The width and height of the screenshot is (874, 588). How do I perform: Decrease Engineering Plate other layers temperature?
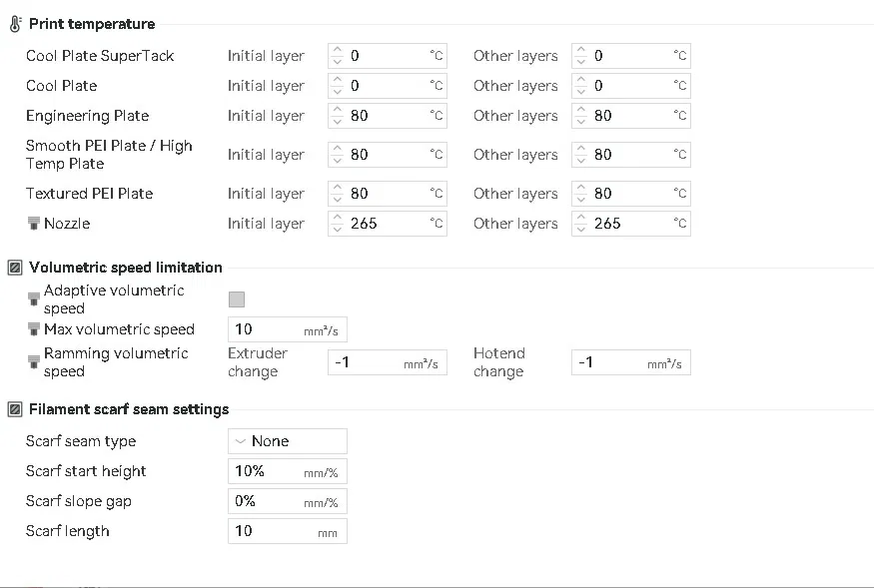coord(580,121)
